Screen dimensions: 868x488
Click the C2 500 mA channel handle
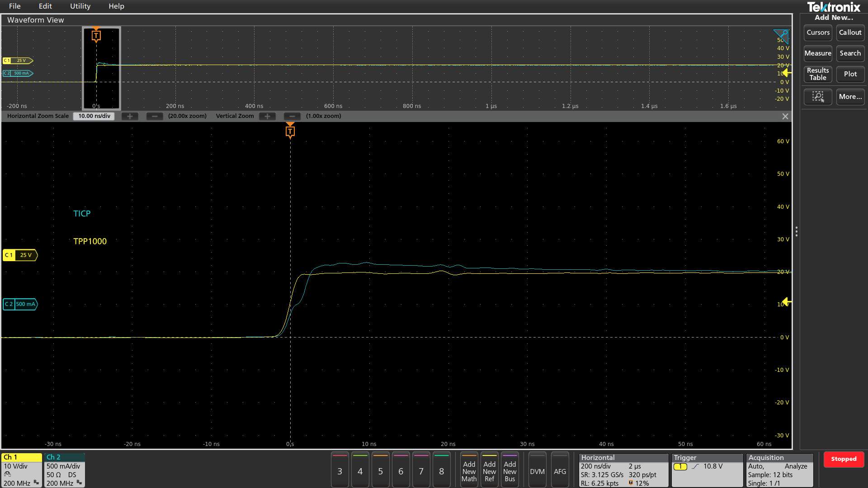[x=20, y=304]
